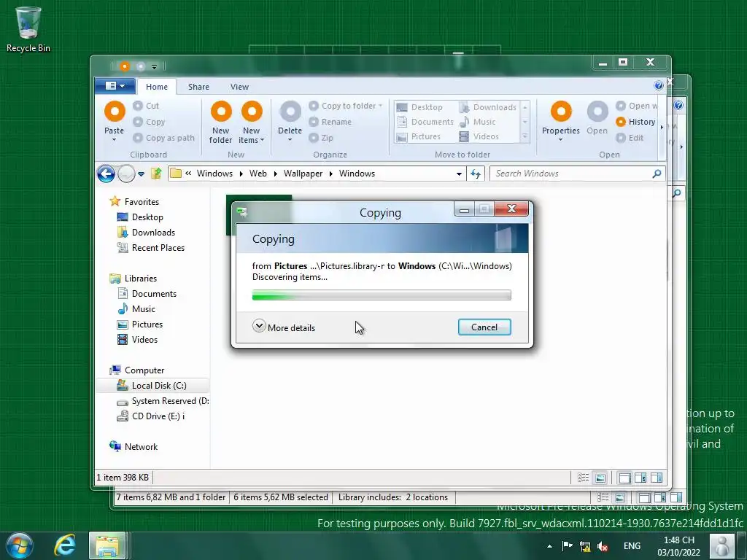Open address bar history dropdown

[459, 174]
